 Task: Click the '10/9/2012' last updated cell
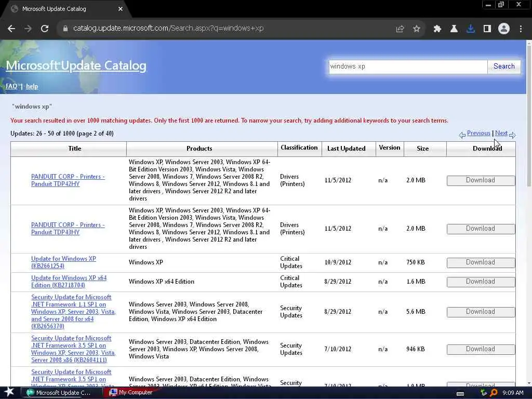point(338,262)
